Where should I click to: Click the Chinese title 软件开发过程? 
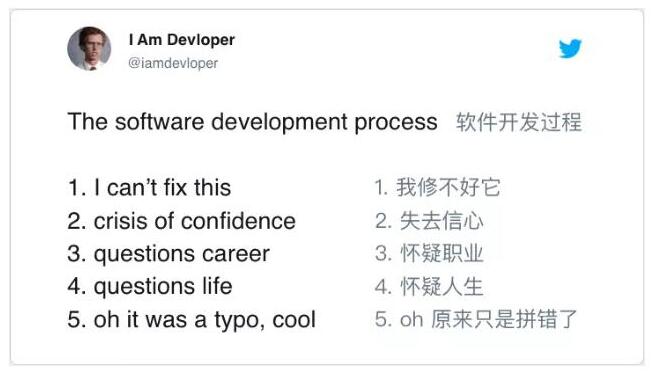518,122
